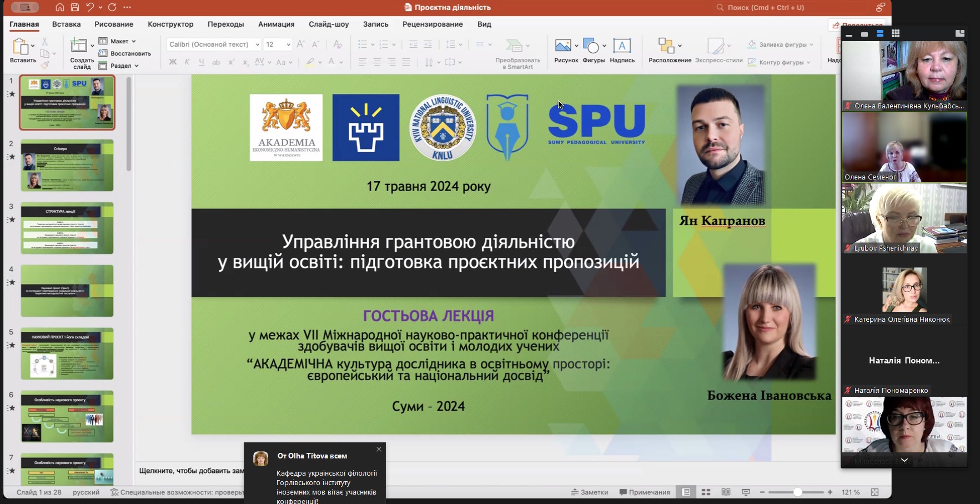Open the Aa change case dropdown
980x504 pixels.
point(284,62)
